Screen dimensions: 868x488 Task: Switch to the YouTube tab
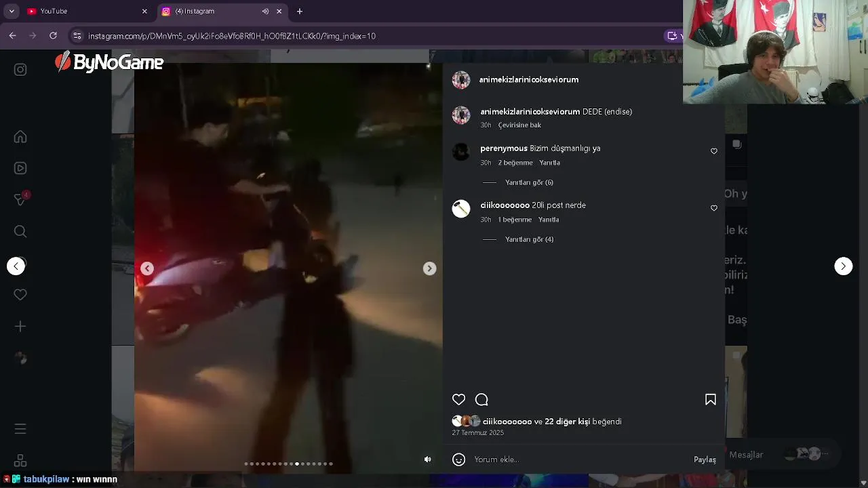(x=87, y=12)
